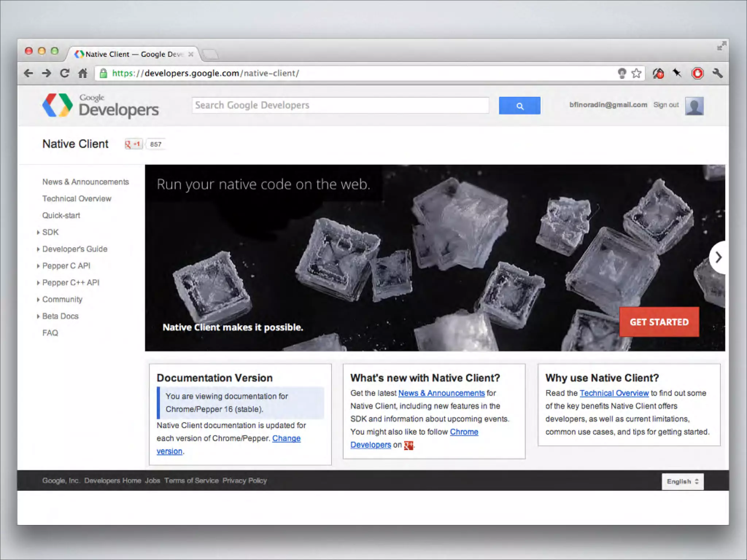The height and width of the screenshot is (560, 747).
Task: Click the Sign out link
Action: click(666, 105)
